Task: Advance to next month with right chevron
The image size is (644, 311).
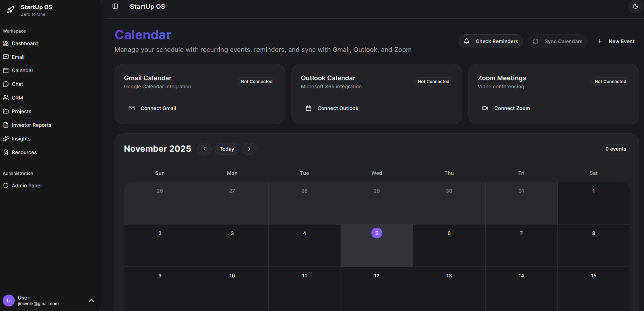Action: pos(249,149)
